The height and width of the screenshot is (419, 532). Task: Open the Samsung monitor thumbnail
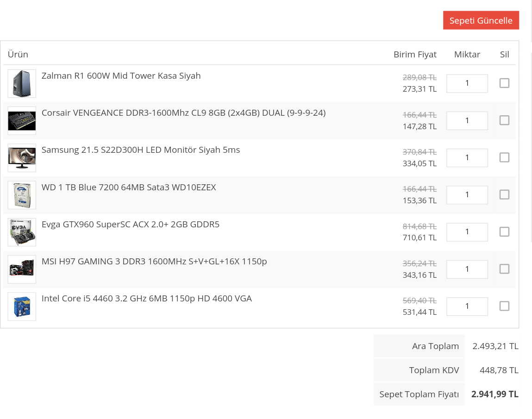point(22,158)
